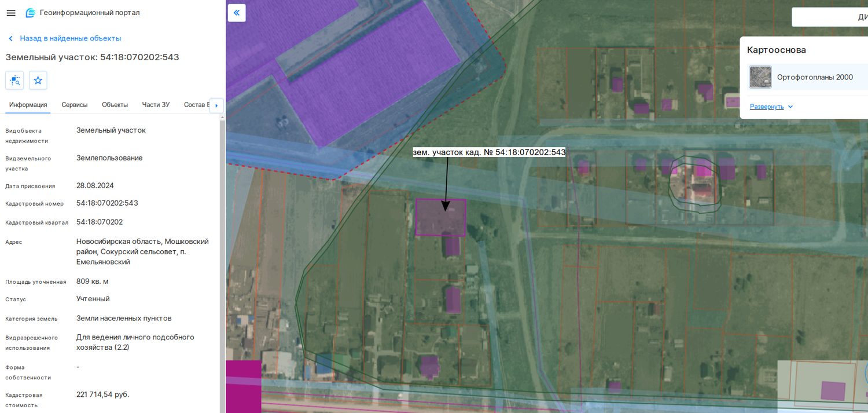Collapse the side panel with double chevron
Viewport: 868px width, 413px height.
(237, 13)
